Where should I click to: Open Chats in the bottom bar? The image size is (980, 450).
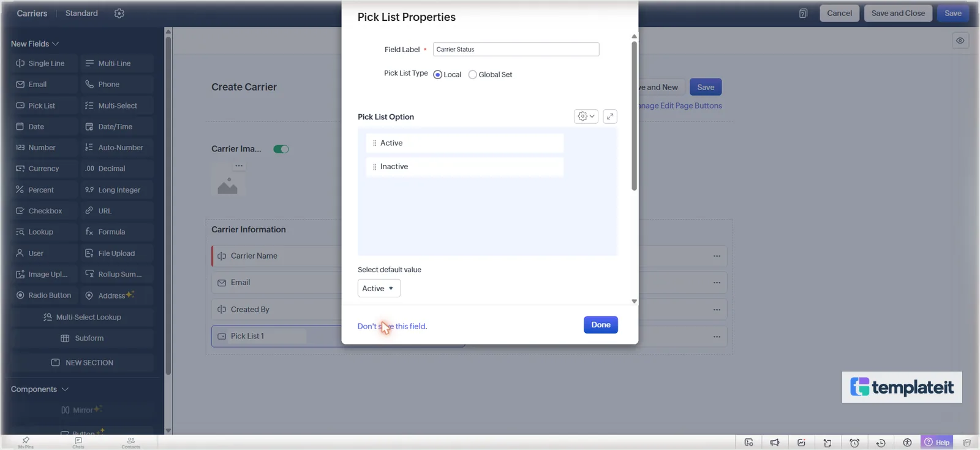78,443
